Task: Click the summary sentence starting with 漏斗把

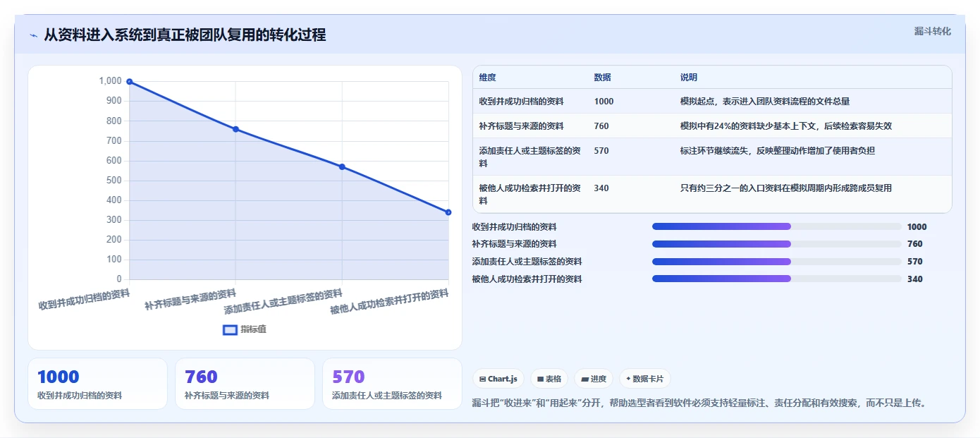Action: point(699,403)
